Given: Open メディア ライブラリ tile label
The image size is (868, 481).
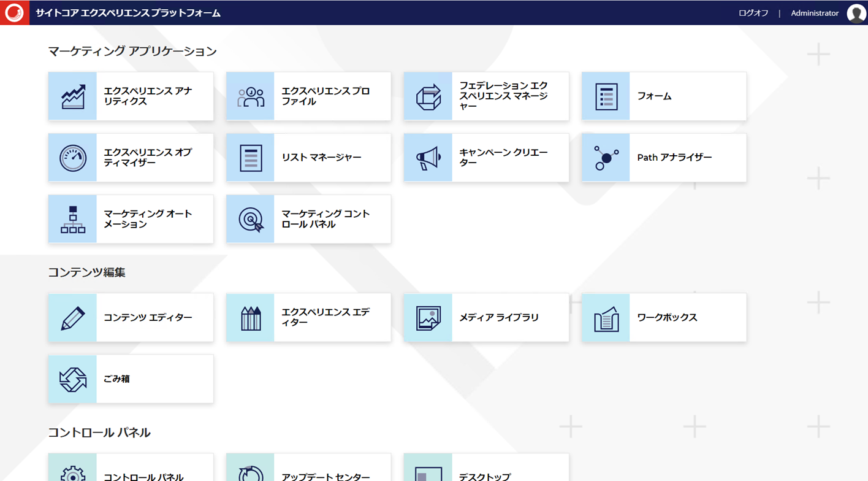Looking at the screenshot, I should (x=499, y=318).
